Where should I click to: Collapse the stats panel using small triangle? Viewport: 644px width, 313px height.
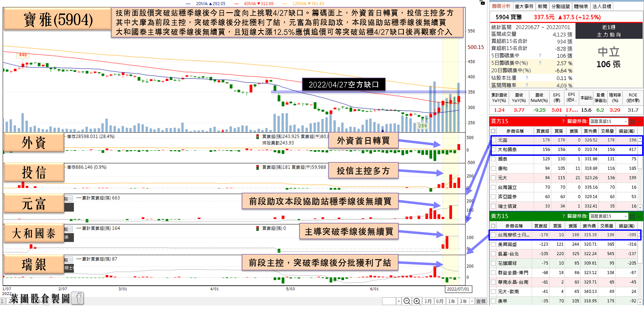(566, 89)
